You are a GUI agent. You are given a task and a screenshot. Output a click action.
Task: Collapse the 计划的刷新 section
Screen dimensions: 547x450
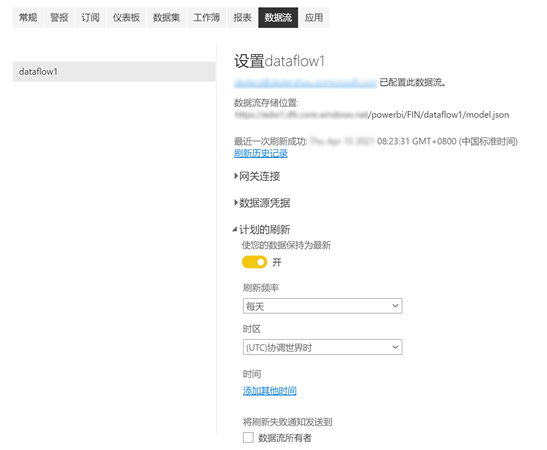click(x=261, y=229)
